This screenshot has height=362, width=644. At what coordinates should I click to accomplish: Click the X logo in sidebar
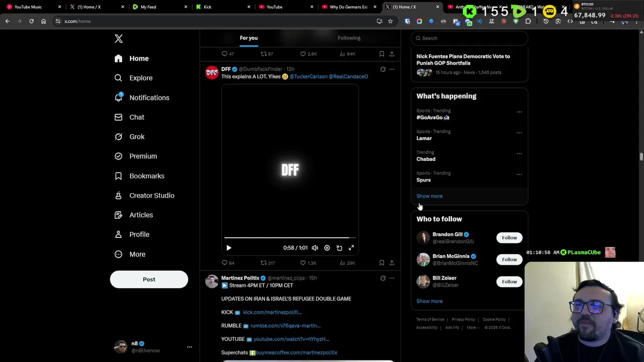click(119, 39)
